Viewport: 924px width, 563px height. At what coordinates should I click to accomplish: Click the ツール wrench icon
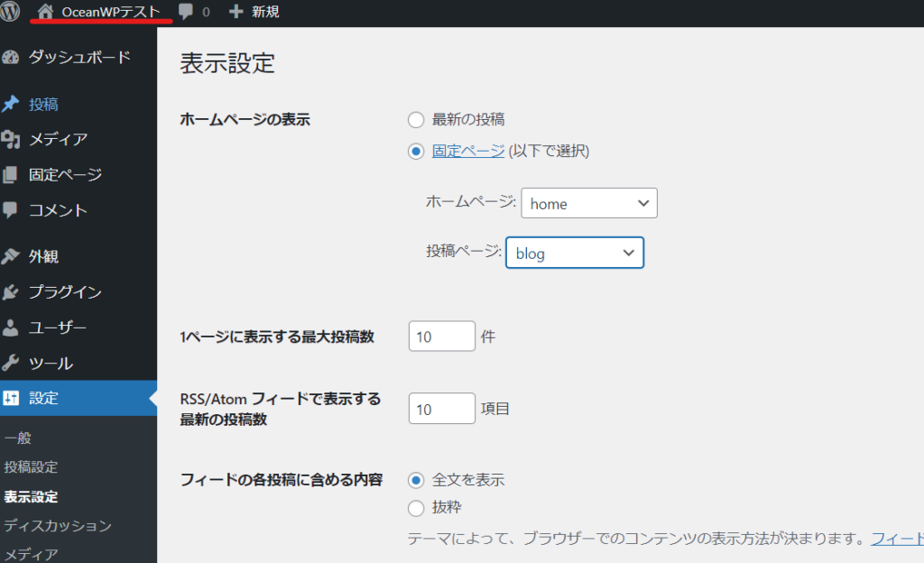[10, 363]
